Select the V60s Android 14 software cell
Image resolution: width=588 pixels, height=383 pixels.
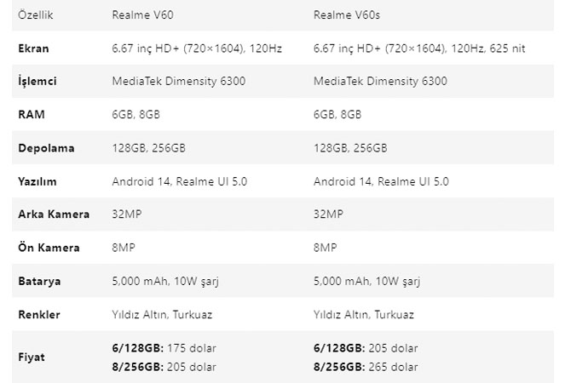point(381,181)
